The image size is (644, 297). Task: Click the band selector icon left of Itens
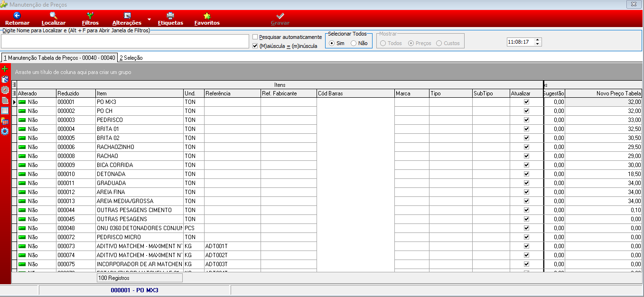tap(14, 84)
